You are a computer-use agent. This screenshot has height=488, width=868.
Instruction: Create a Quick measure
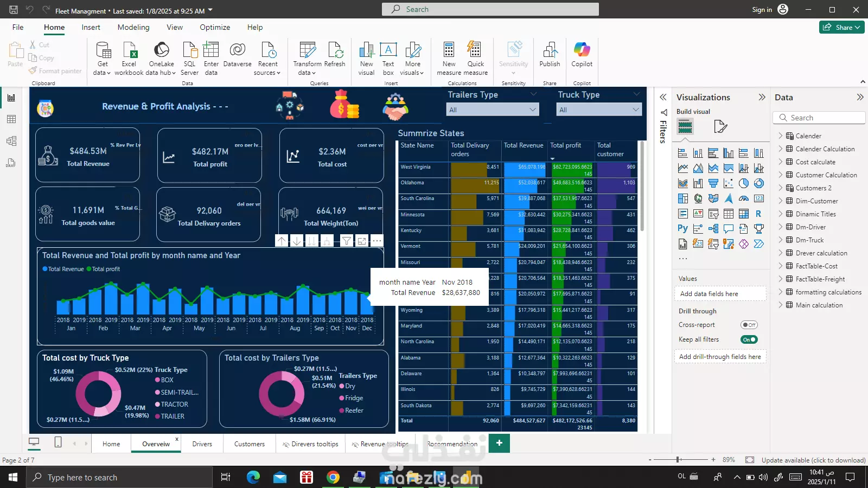click(475, 59)
